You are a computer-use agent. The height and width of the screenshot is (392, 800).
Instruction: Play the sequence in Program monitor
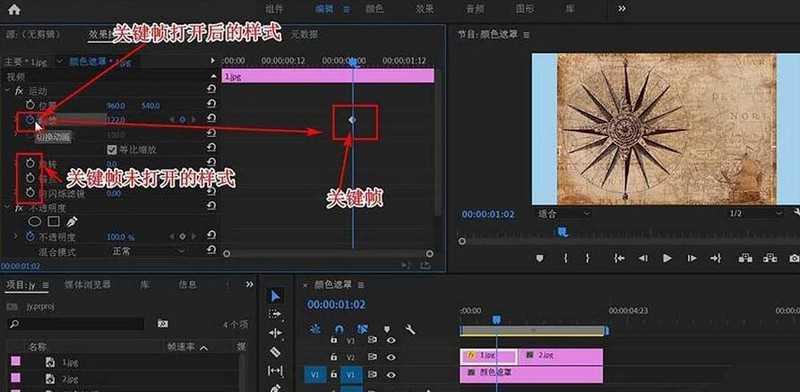pyautogui.click(x=667, y=258)
